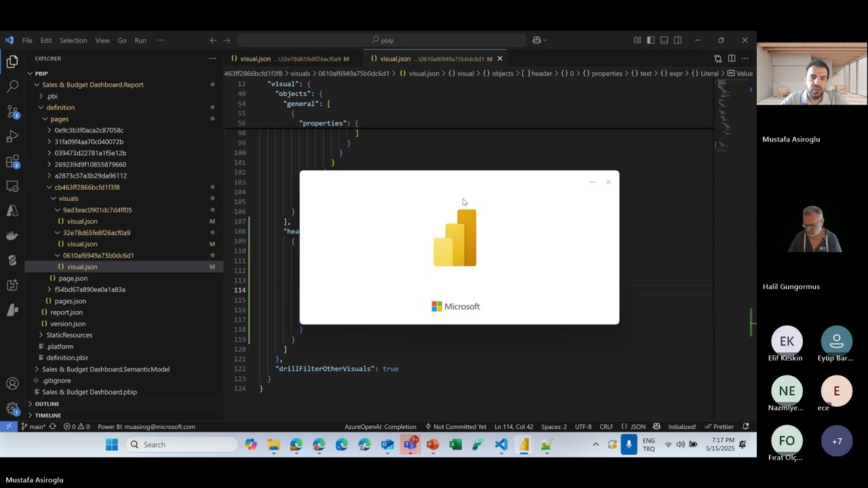This screenshot has height=488, width=868.
Task: Expand the OUTLINE section
Action: pos(47,404)
